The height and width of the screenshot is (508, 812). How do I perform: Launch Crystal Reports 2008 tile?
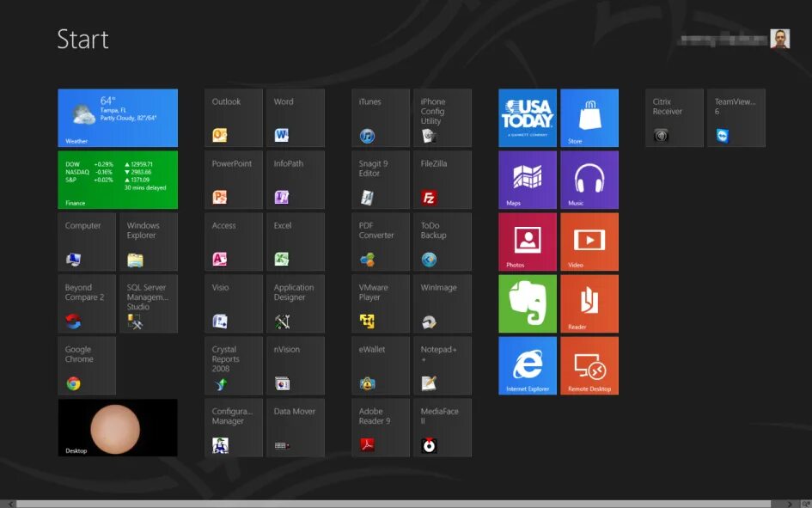pyautogui.click(x=234, y=366)
